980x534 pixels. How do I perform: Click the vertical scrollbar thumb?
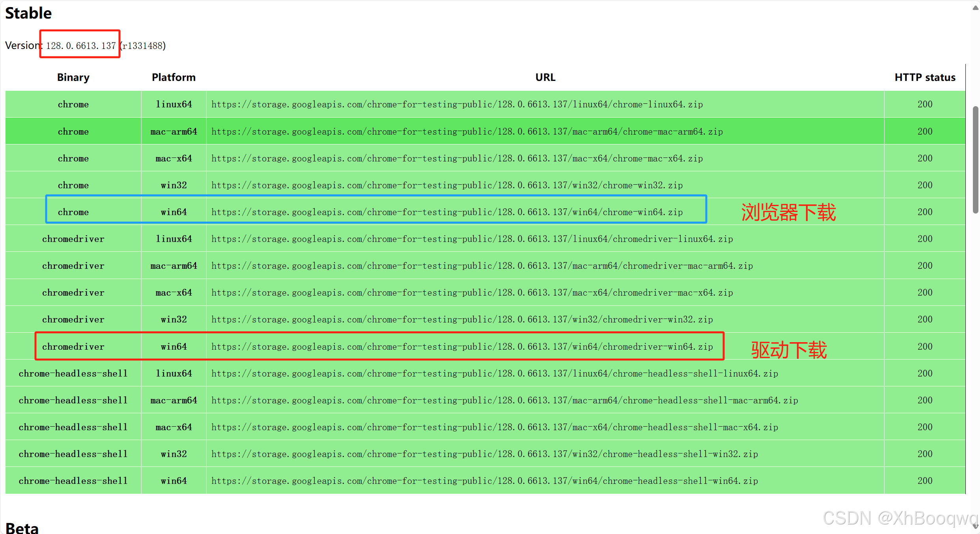coord(975,159)
